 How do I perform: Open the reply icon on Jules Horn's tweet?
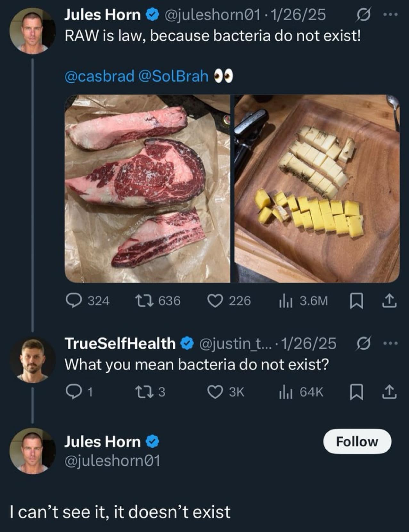(75, 301)
